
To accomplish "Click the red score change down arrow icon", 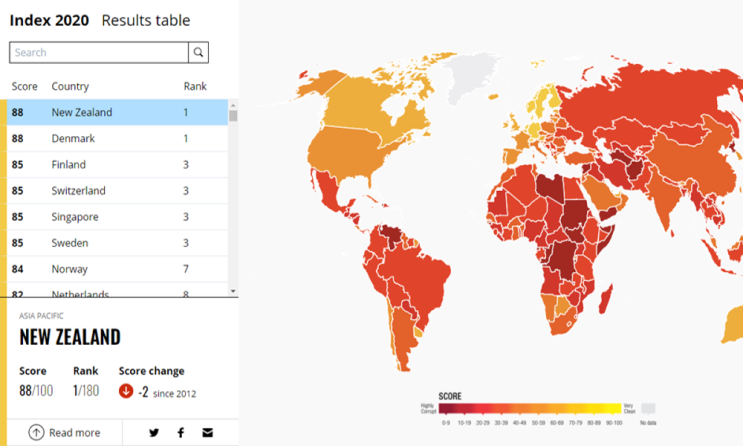I will coord(126,391).
